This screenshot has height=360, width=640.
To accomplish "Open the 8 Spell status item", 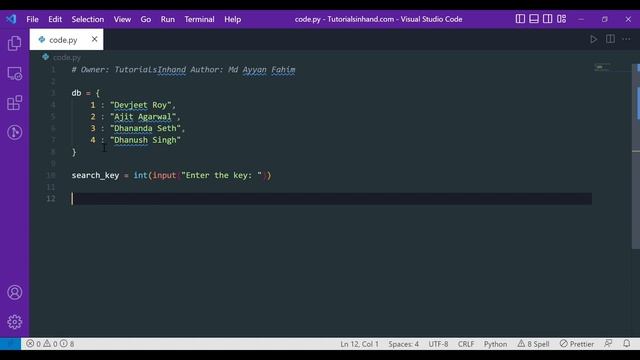I will [x=533, y=344].
